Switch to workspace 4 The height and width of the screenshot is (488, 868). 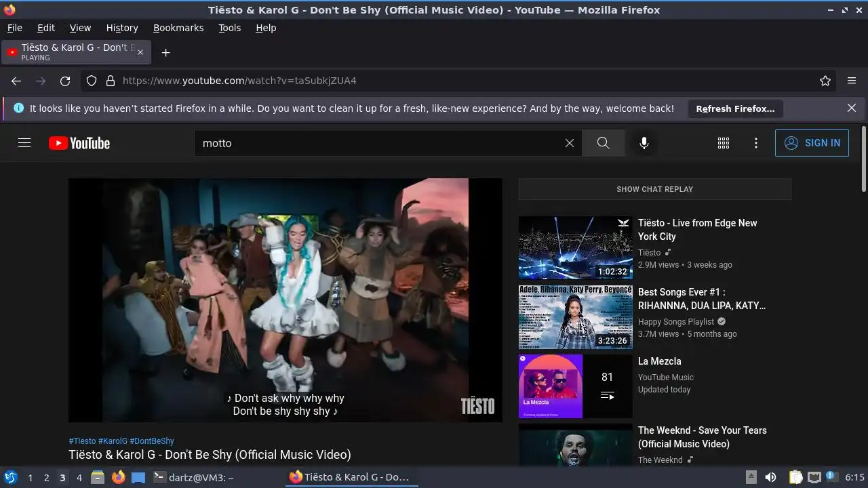(x=79, y=478)
